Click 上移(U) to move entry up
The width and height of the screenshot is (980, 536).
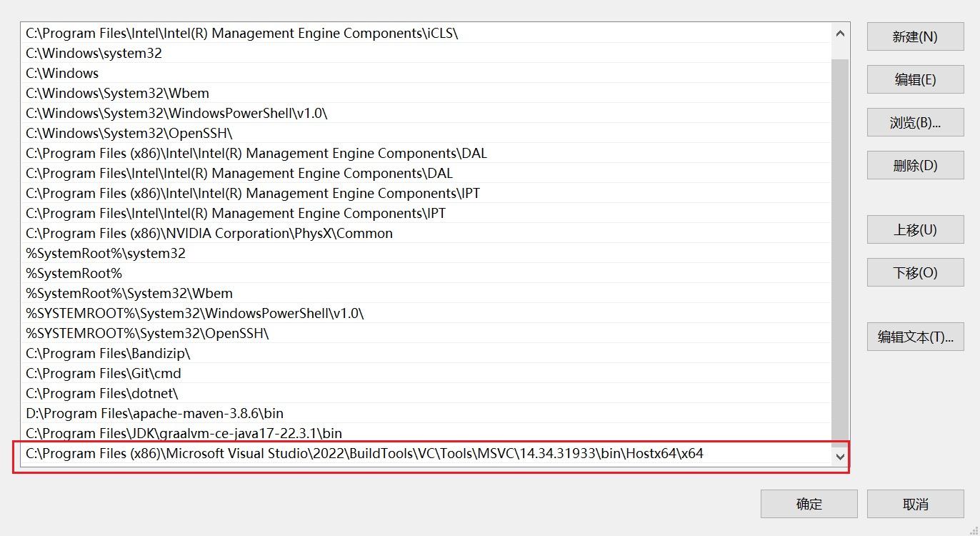tap(915, 229)
